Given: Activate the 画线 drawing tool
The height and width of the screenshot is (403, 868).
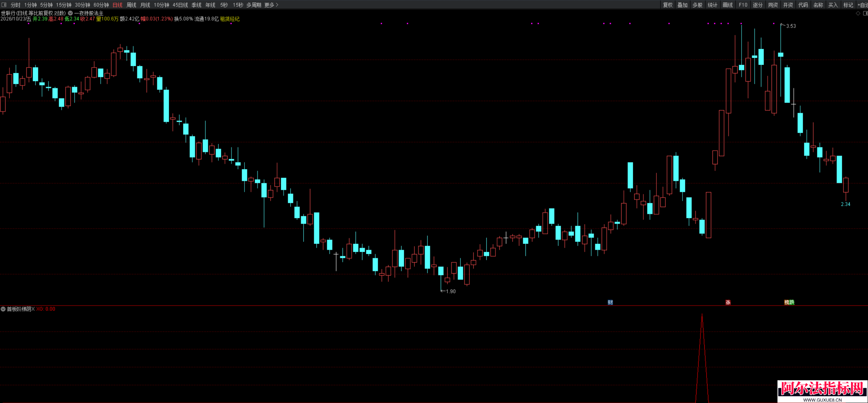Looking at the screenshot, I should tap(728, 5).
